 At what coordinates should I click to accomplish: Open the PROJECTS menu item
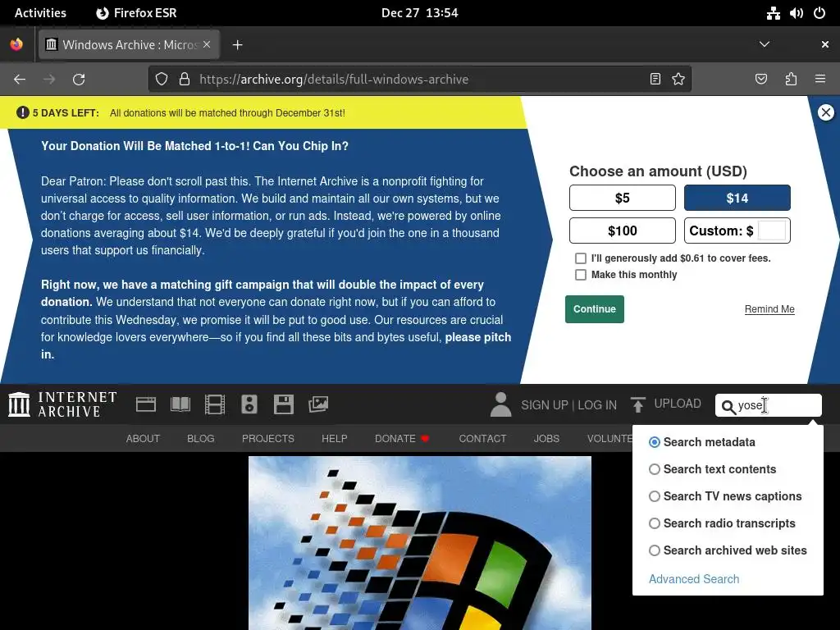click(x=268, y=438)
